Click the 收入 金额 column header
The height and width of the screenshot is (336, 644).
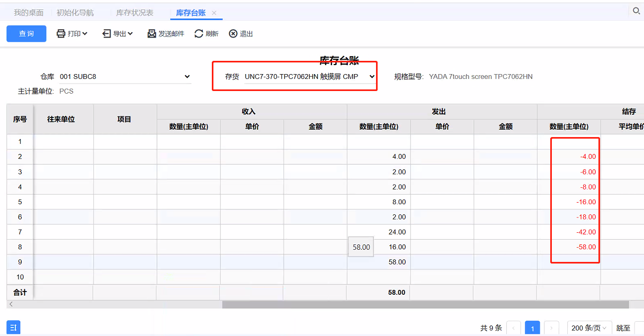(x=316, y=127)
